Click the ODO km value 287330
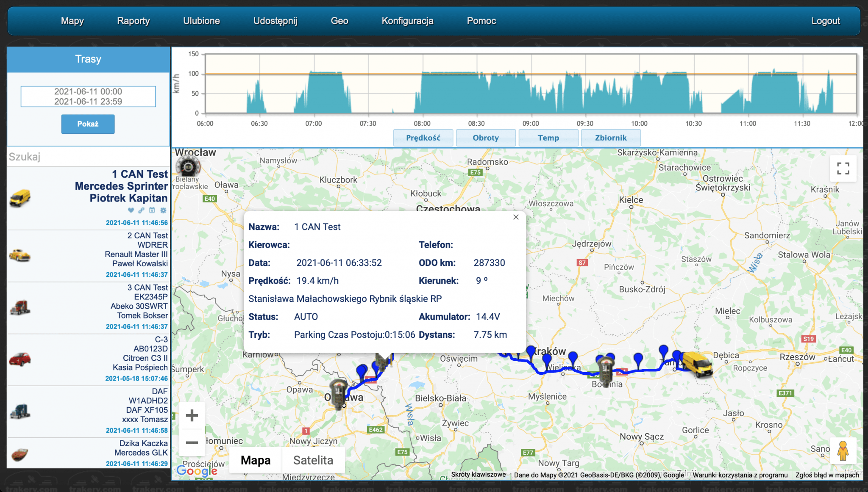This screenshot has height=492, width=868. coord(489,263)
